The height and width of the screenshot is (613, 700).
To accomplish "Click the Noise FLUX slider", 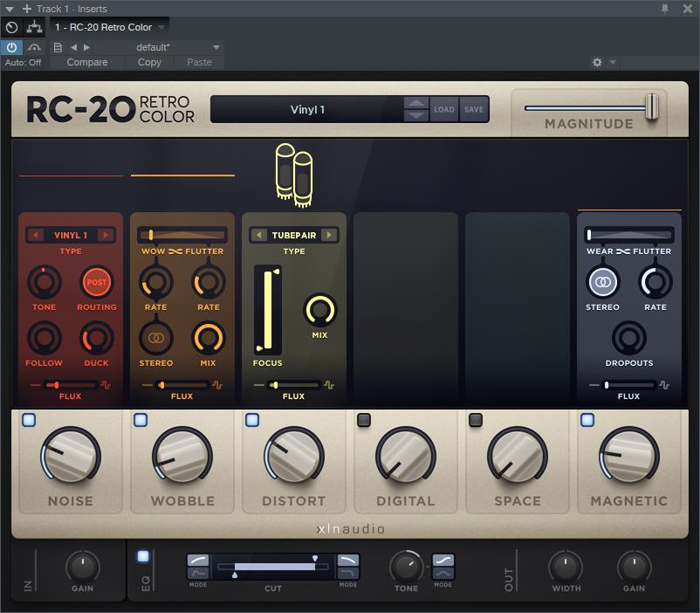I will [x=71, y=385].
